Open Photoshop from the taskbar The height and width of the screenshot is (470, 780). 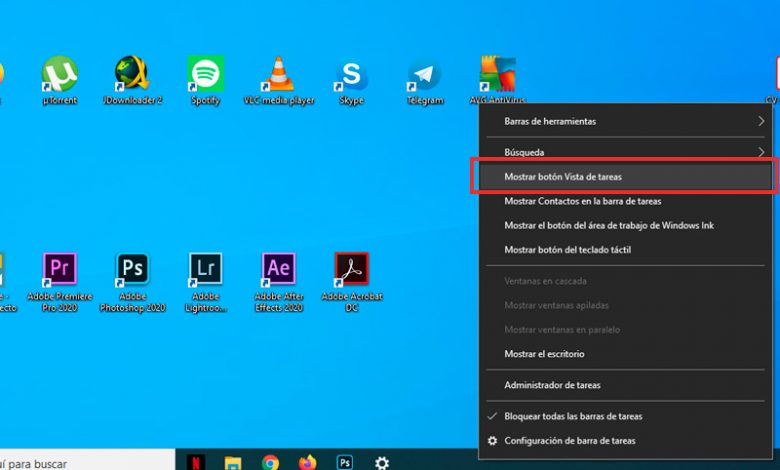[345, 463]
